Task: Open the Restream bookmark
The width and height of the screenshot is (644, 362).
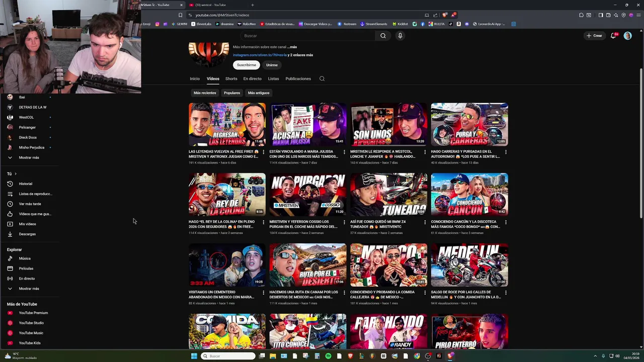Action: (347, 24)
